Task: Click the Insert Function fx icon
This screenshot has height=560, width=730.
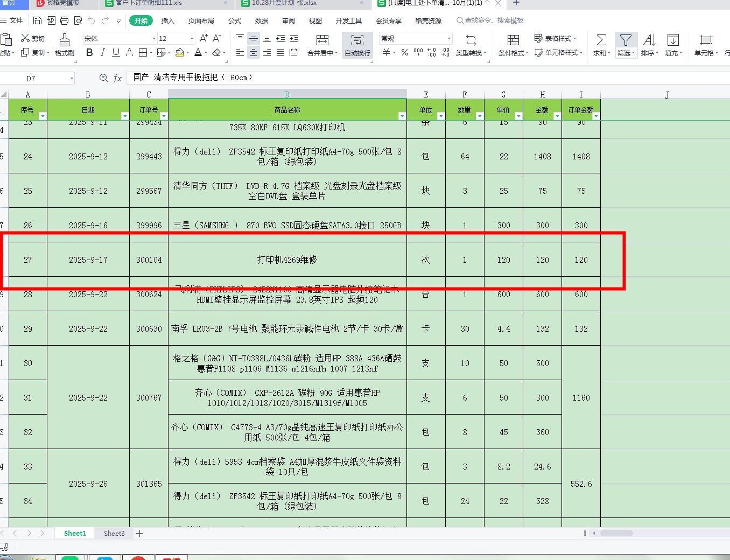Action: [118, 78]
